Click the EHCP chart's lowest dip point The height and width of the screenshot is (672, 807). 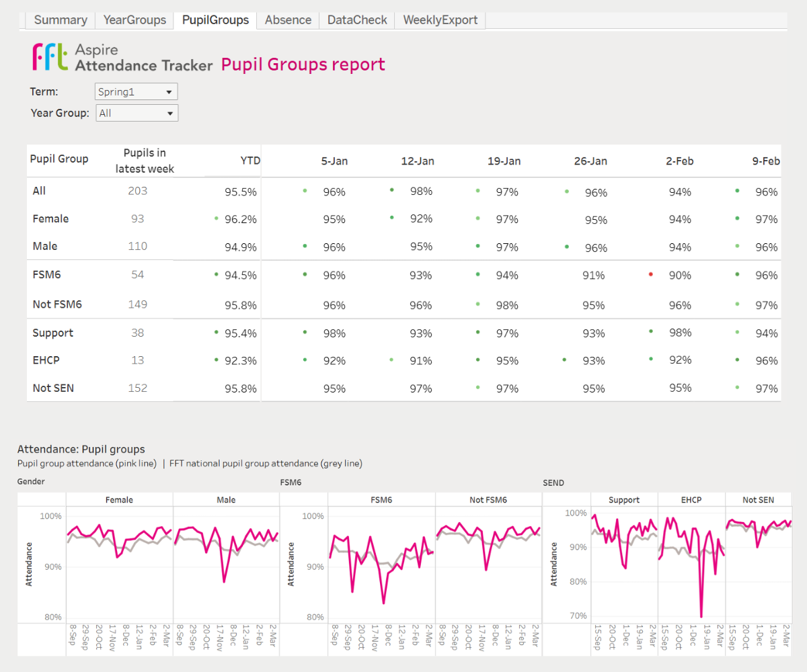[701, 616]
